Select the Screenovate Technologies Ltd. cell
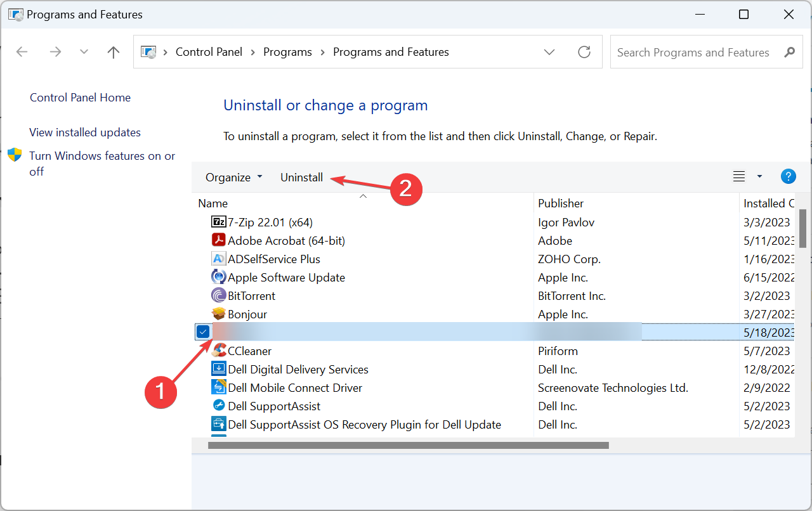 pyautogui.click(x=613, y=387)
